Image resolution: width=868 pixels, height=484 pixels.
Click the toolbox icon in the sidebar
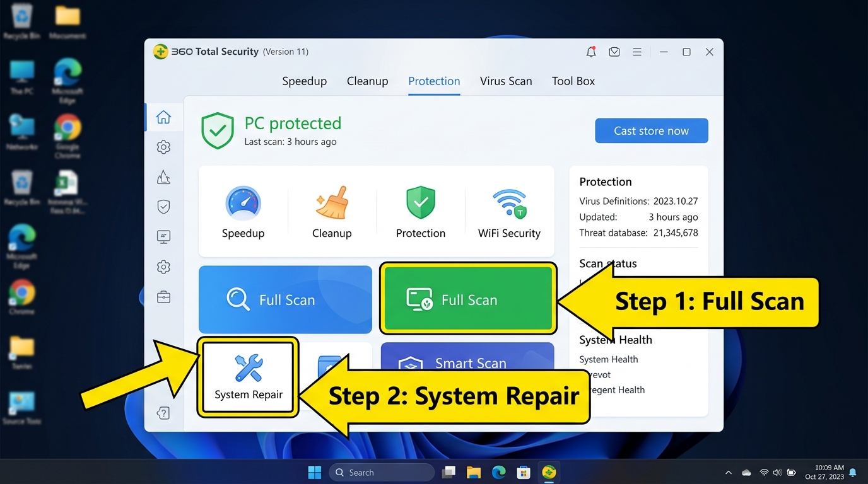(163, 297)
